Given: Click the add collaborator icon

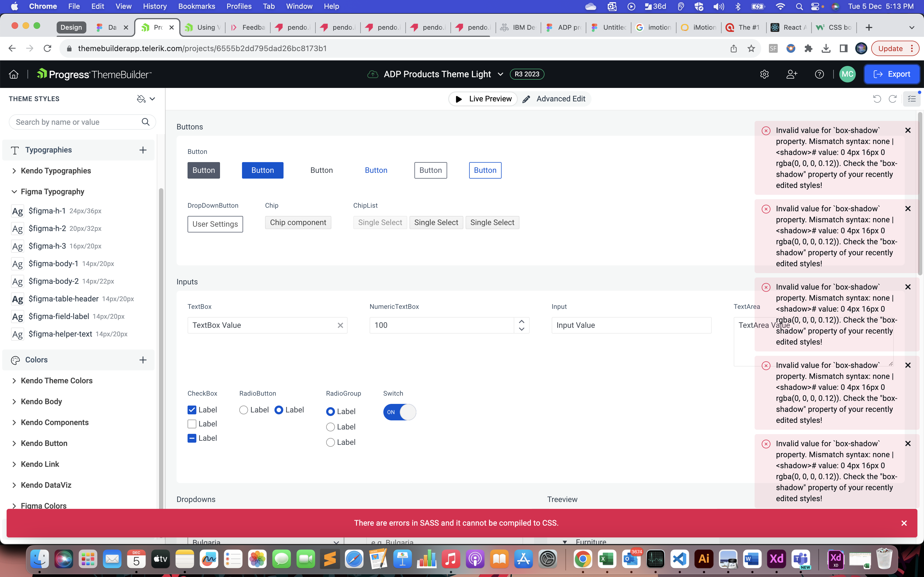Looking at the screenshot, I should pyautogui.click(x=792, y=74).
